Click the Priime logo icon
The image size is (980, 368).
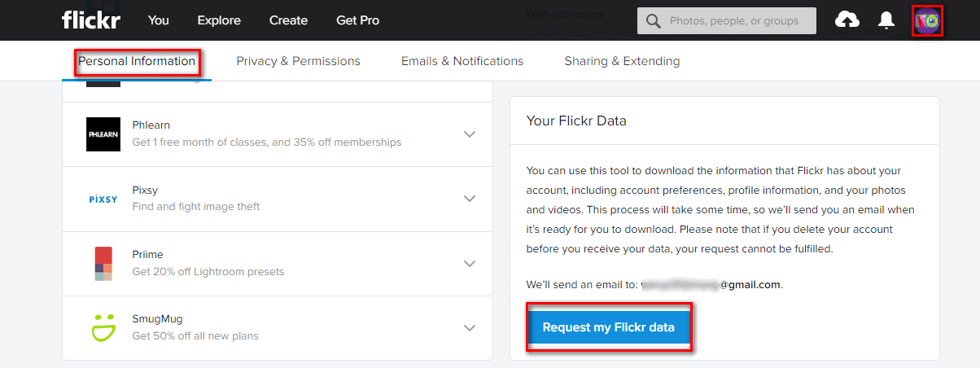point(103,264)
